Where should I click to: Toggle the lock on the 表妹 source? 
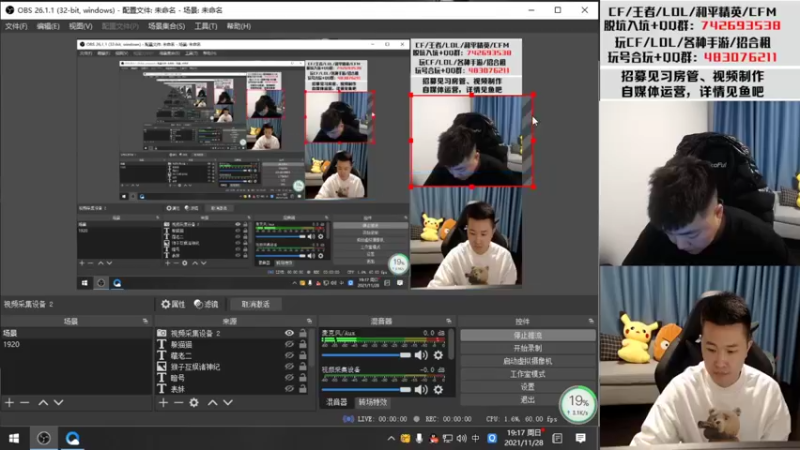click(x=303, y=389)
